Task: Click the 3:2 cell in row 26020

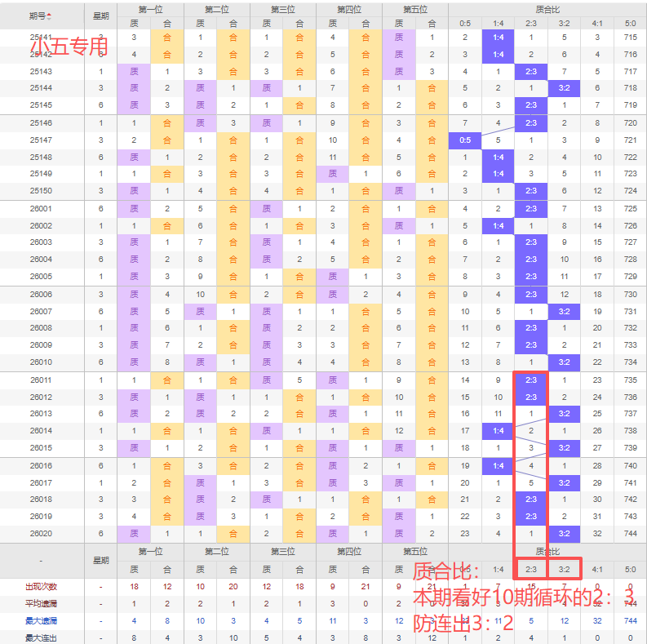Action: 564,533
